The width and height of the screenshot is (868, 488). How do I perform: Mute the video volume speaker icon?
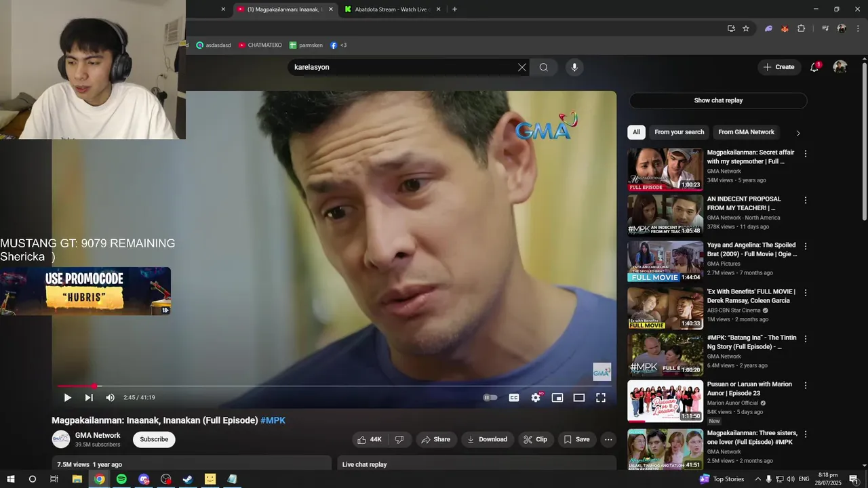point(111,398)
